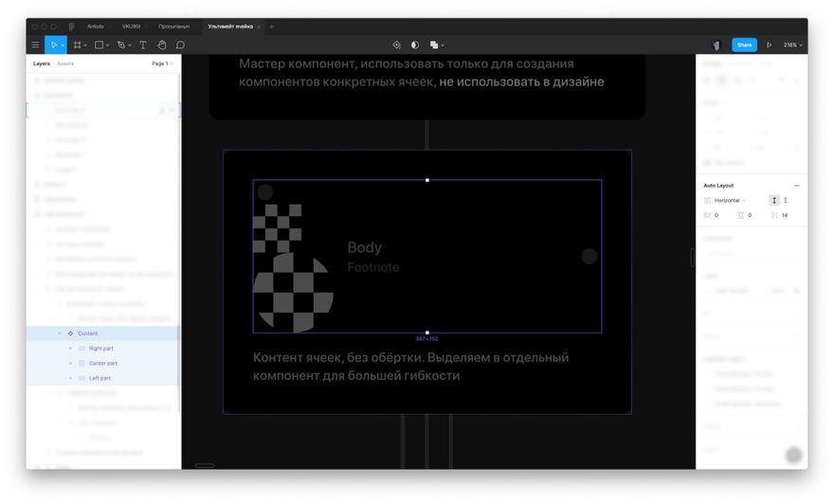
Task: Collapse the Content layer tree
Action: click(60, 333)
